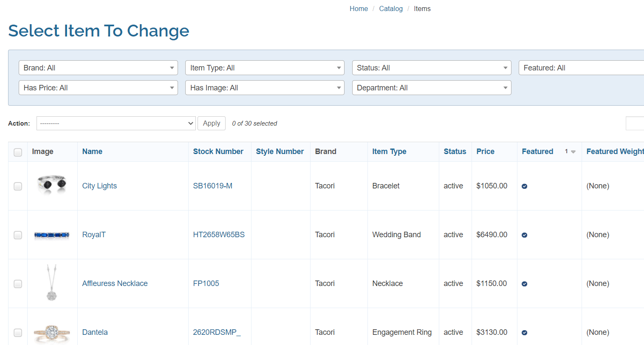Sort table by Item Type column
The width and height of the screenshot is (644, 345).
[x=389, y=151]
